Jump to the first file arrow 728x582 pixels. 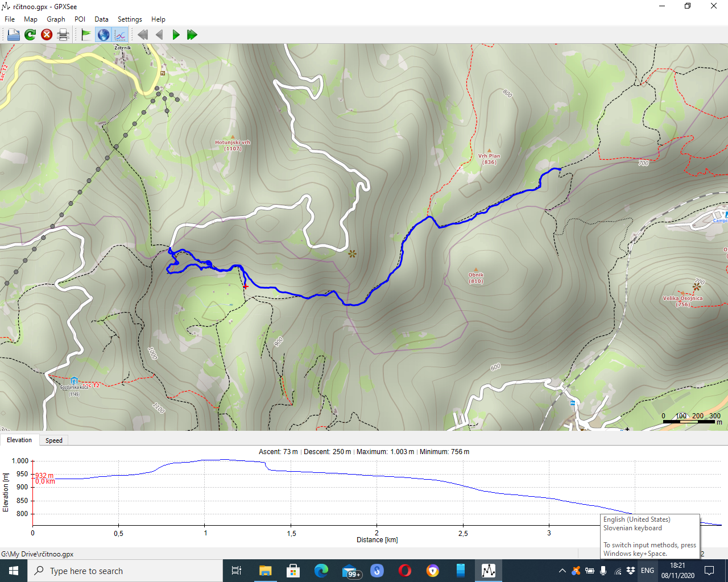click(x=143, y=35)
